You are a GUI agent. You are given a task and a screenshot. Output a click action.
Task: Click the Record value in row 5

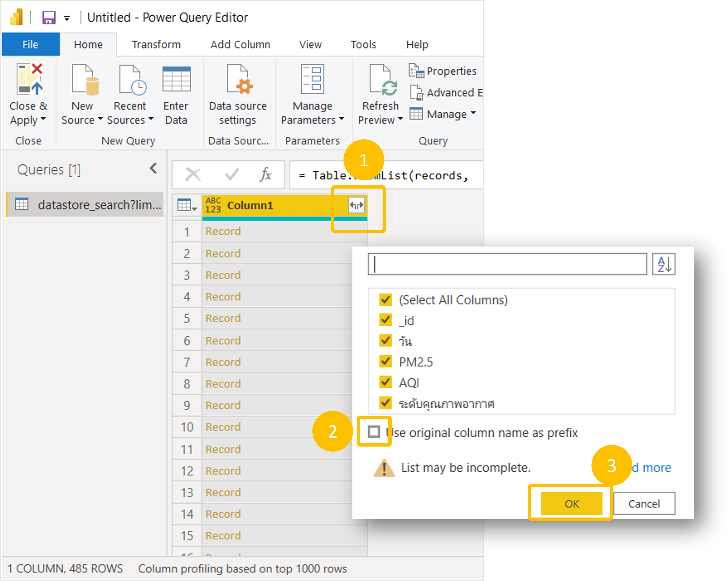tap(223, 318)
